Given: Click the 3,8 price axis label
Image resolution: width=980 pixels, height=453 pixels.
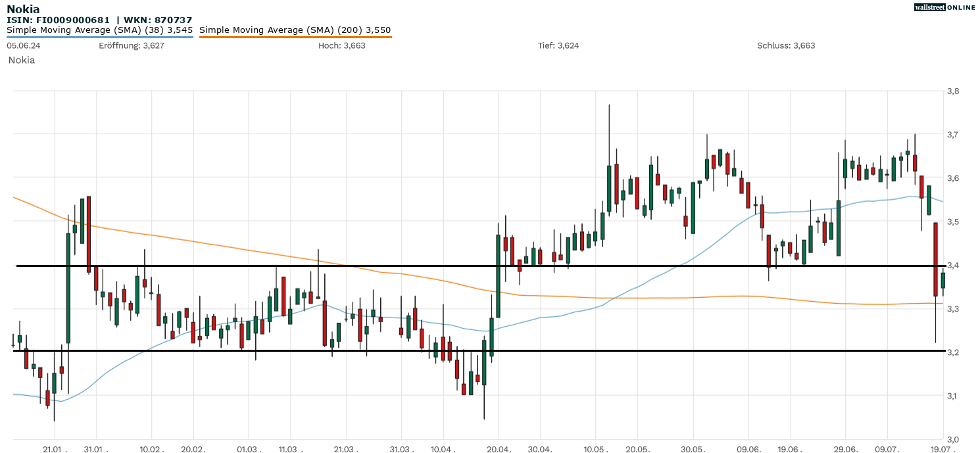Looking at the screenshot, I should 952,91.
